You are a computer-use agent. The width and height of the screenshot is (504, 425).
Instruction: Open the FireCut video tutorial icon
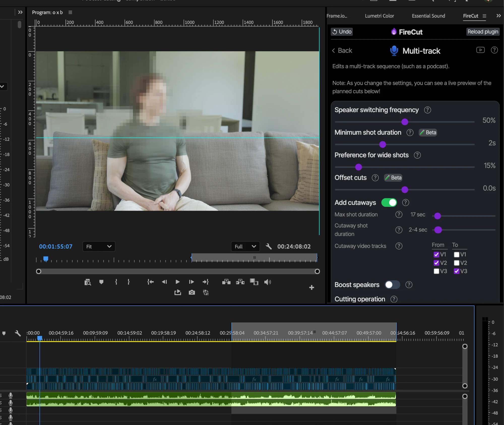click(480, 50)
